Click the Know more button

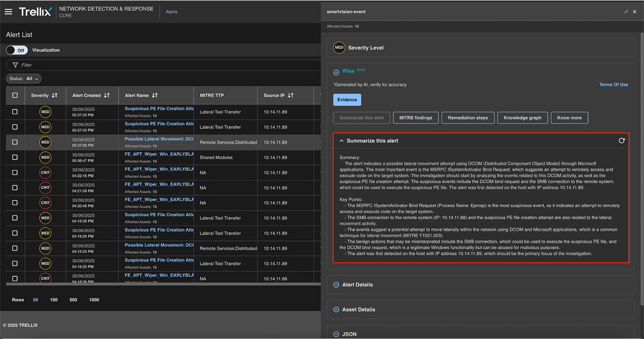tap(569, 117)
